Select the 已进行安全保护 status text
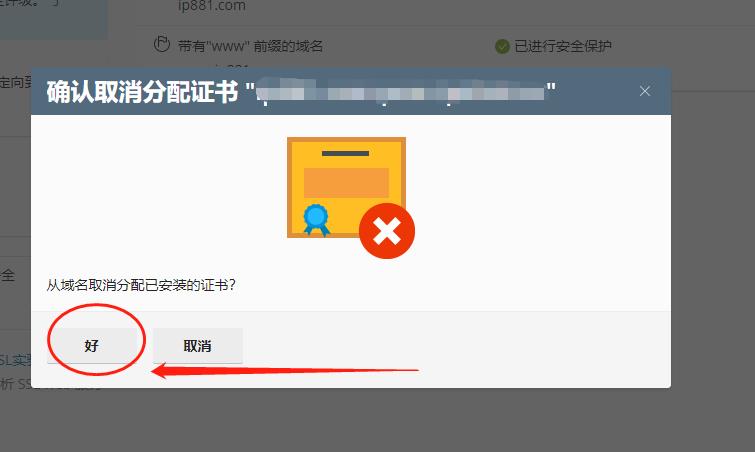The width and height of the screenshot is (755, 452). (563, 46)
